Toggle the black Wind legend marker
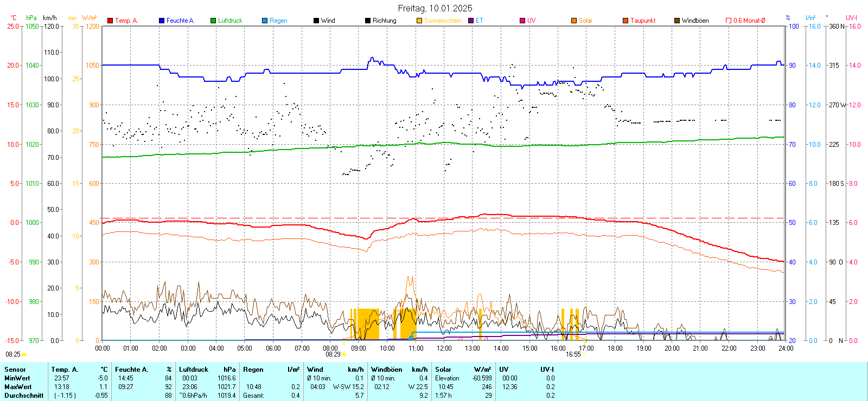This screenshot has width=868, height=401. 316,21
